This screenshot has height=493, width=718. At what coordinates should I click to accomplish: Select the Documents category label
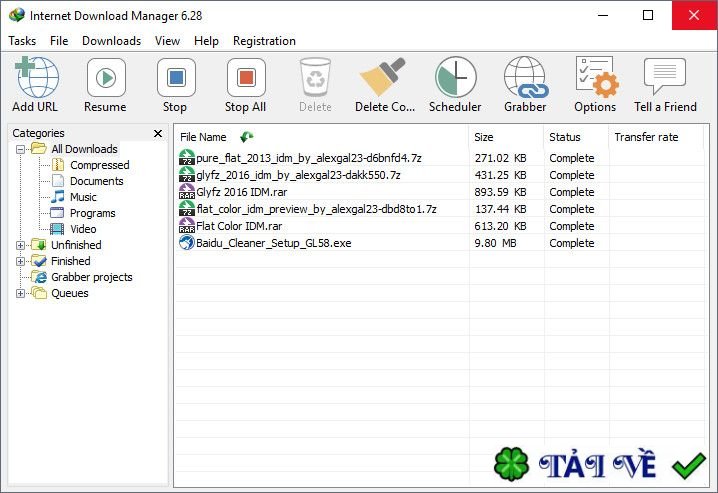[x=97, y=181]
